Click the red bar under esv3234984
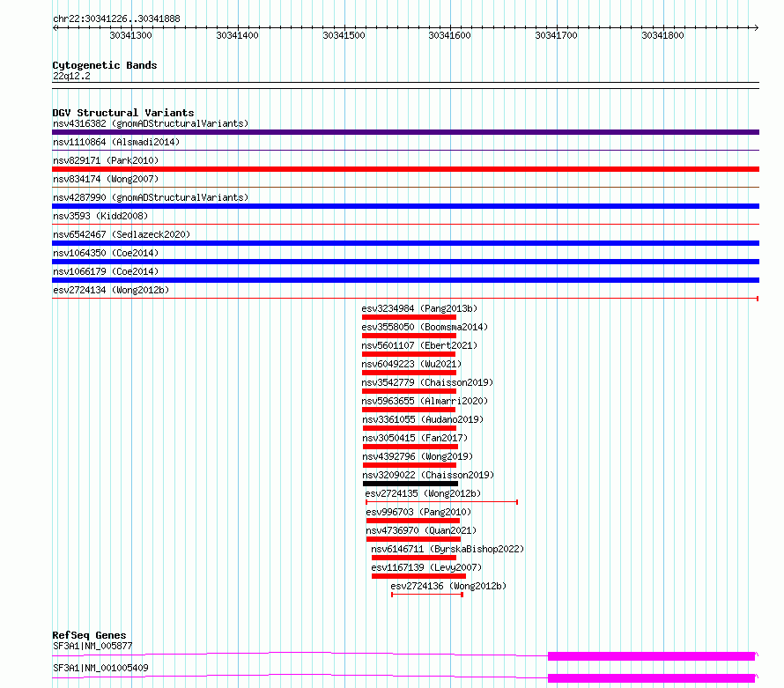Viewport: 784px width, 688px height. pos(409,317)
